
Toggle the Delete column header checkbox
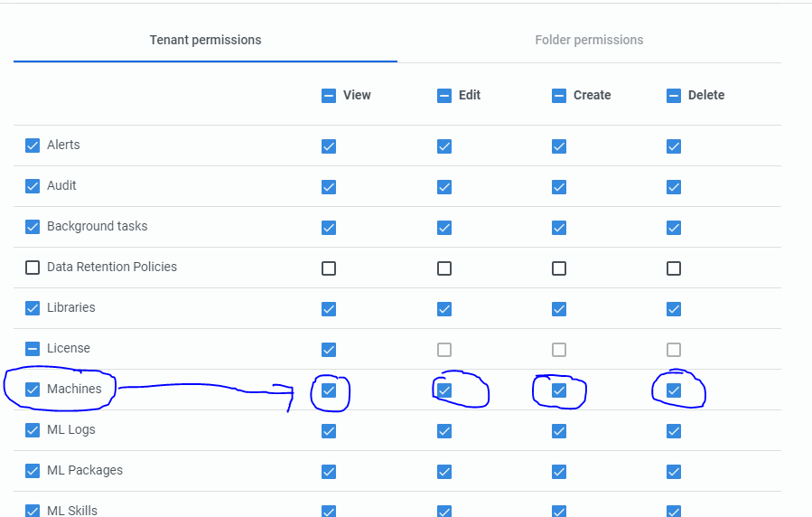coord(674,96)
